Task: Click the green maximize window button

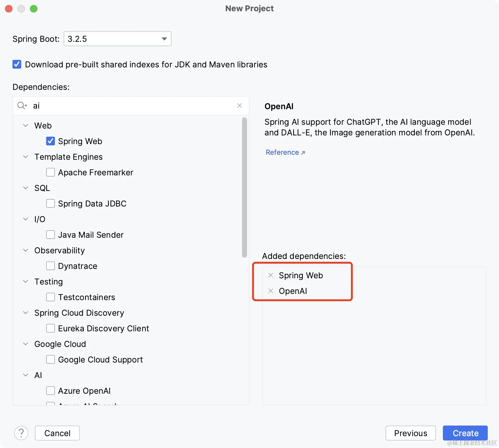Action: [34, 9]
